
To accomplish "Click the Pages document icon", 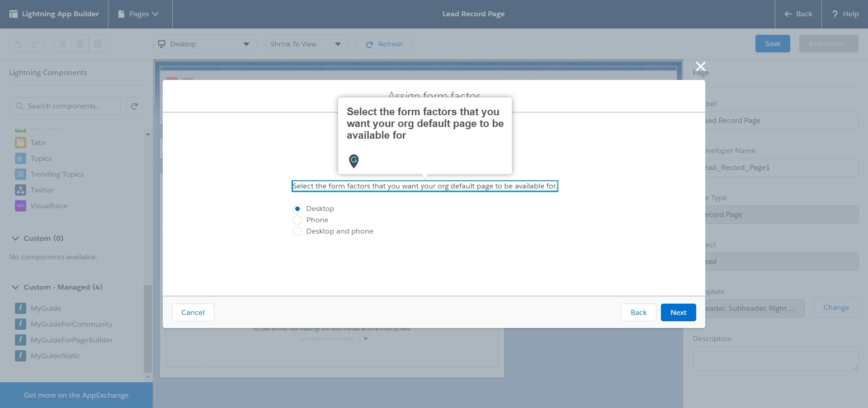I will (x=121, y=14).
